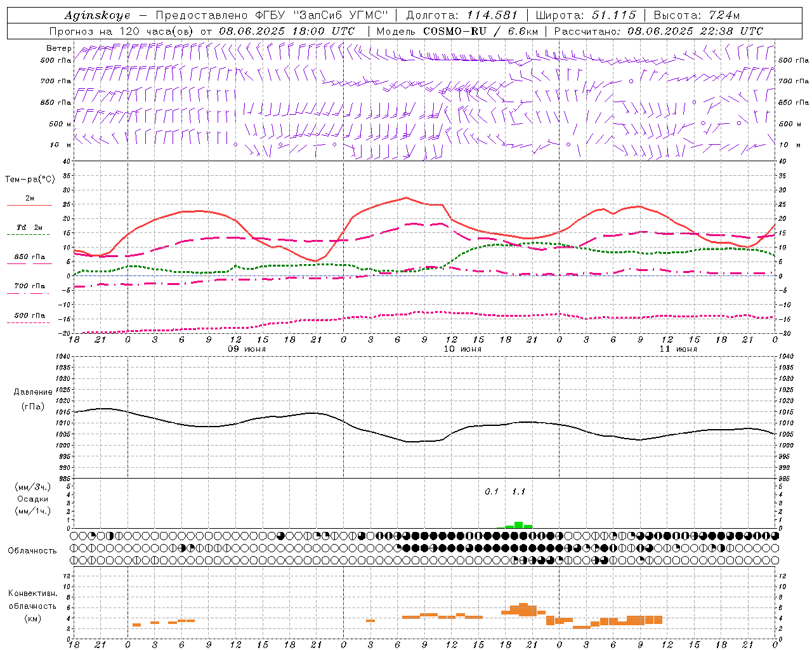The height and width of the screenshot is (650, 812).
Task: Click the date label 10 июня
Action: click(462, 349)
